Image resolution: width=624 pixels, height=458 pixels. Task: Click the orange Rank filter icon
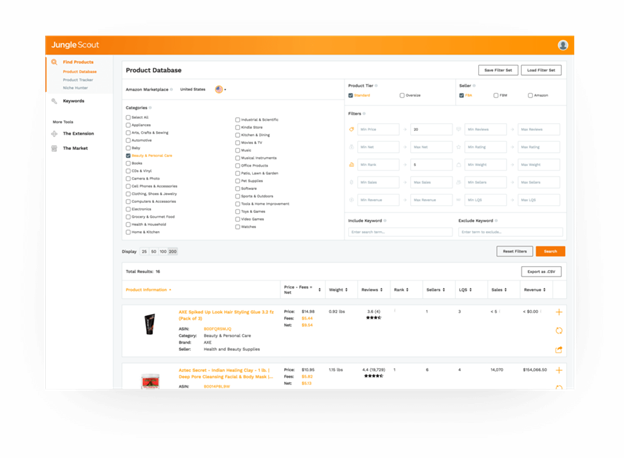click(351, 164)
